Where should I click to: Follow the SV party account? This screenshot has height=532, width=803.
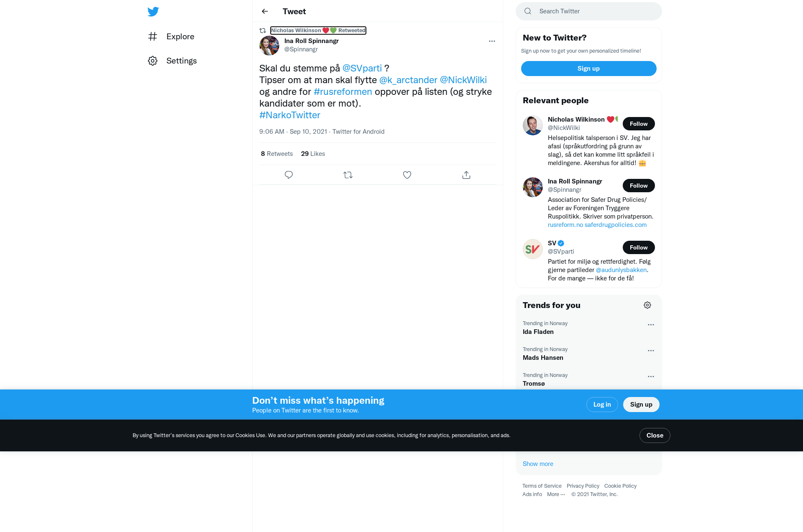[639, 247]
